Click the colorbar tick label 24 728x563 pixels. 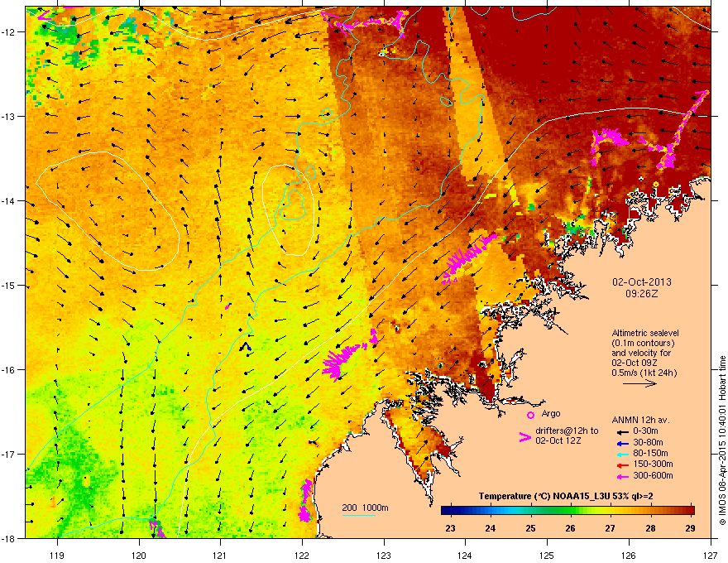pos(491,528)
